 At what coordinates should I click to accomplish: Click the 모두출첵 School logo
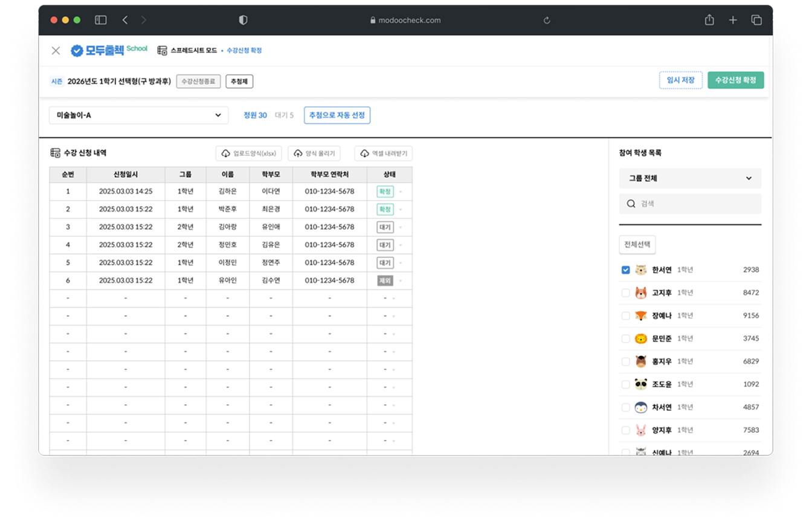pos(109,51)
